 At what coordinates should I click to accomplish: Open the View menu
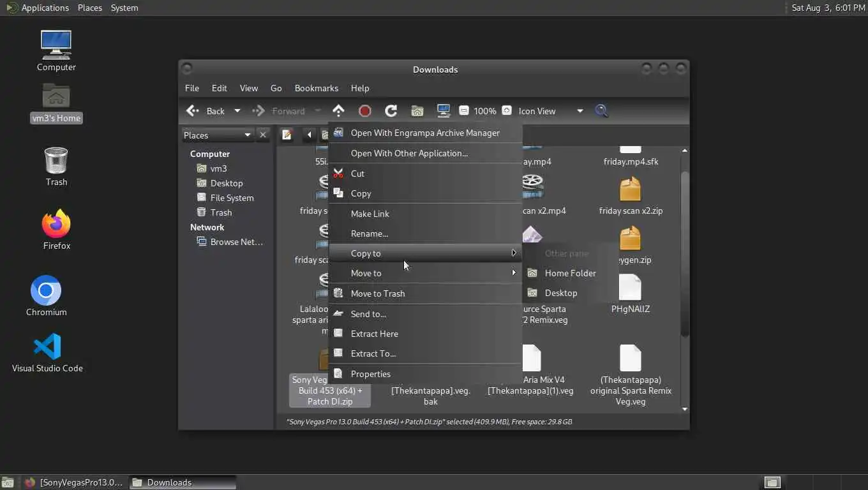tap(249, 88)
